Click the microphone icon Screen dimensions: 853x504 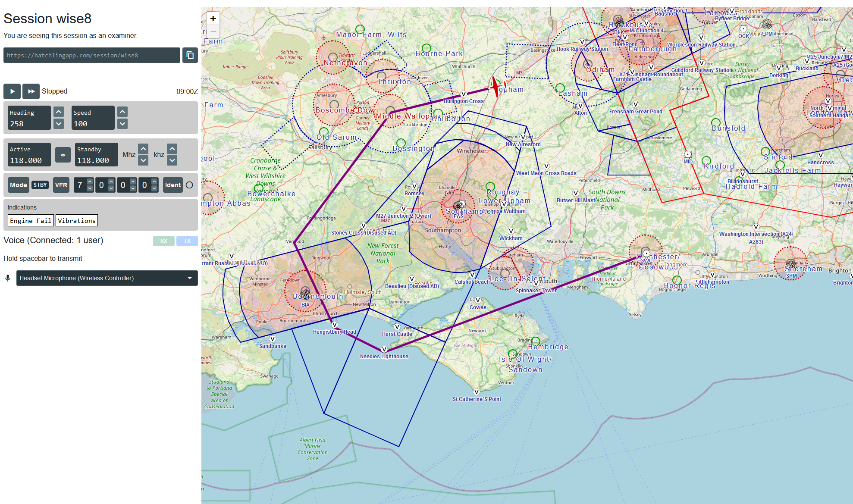coord(8,278)
